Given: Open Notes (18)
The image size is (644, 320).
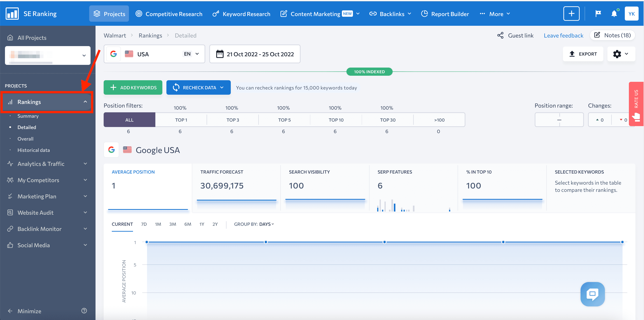Looking at the screenshot, I should 612,35.
